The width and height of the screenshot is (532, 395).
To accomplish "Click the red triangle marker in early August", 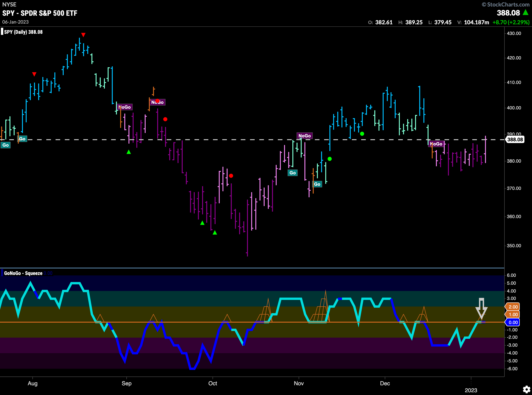I will pyautogui.click(x=34, y=74).
